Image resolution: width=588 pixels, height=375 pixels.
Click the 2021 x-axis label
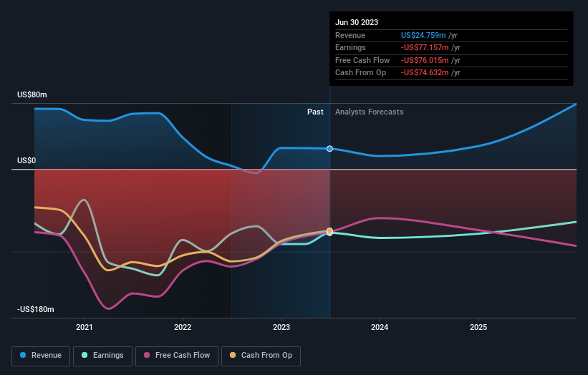[85, 327]
